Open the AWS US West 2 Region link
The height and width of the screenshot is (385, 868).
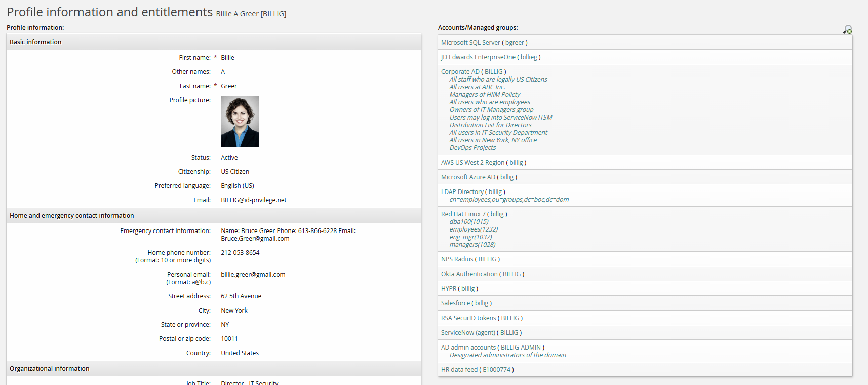pos(472,163)
